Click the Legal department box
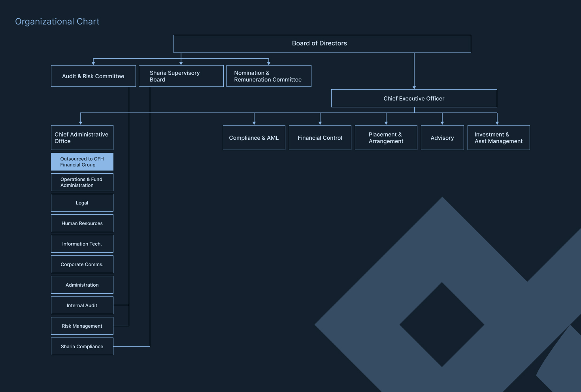The height and width of the screenshot is (392, 581). point(82,203)
